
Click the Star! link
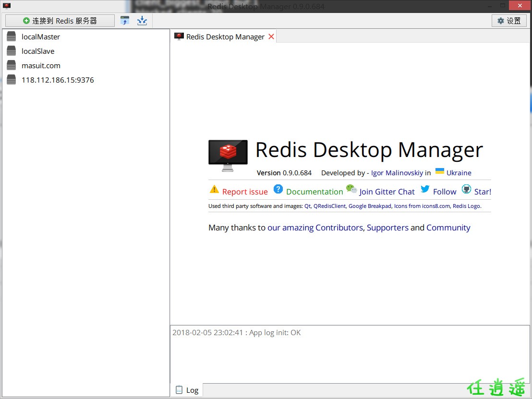tap(483, 192)
